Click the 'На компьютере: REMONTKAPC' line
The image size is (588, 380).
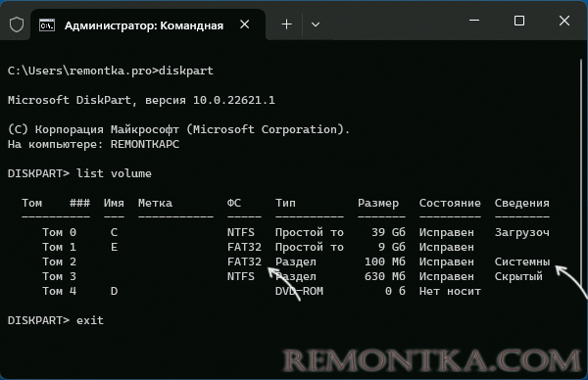point(93,144)
